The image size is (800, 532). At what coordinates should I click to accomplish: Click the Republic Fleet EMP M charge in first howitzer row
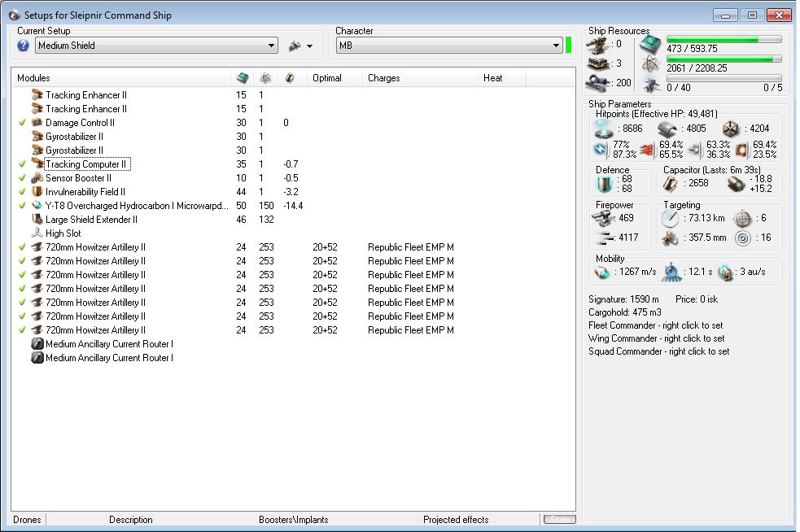pos(411,246)
